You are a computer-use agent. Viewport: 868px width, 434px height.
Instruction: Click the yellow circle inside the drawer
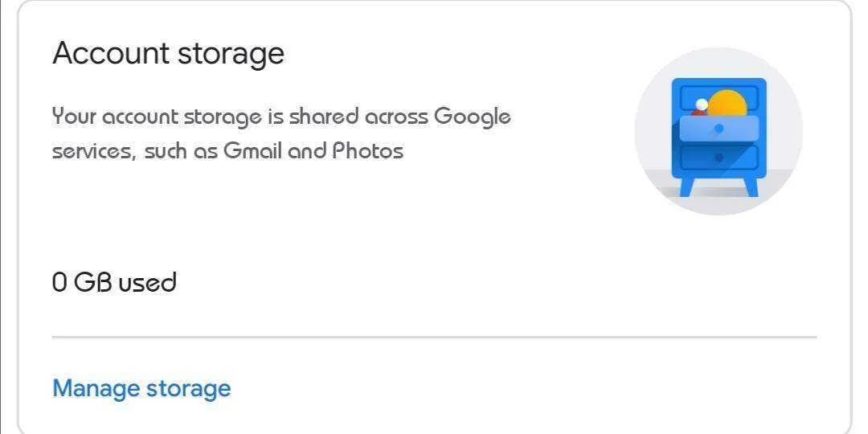click(x=727, y=104)
